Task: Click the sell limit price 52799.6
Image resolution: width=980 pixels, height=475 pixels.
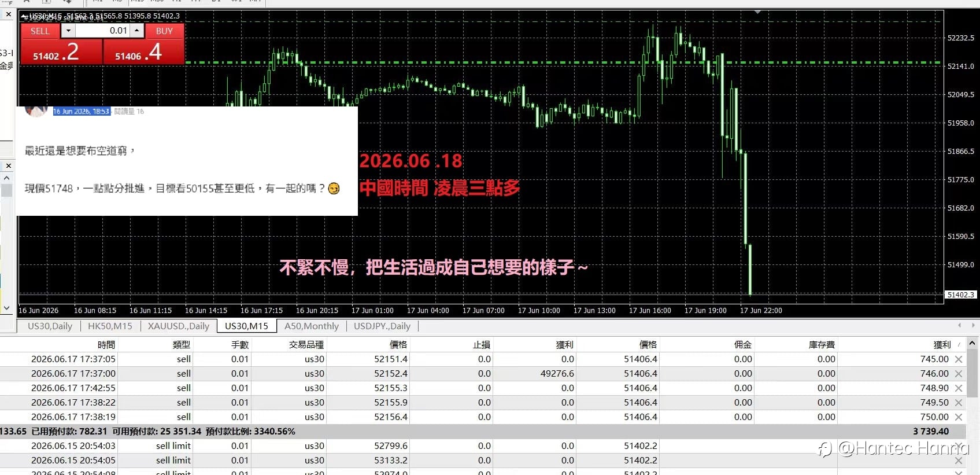Action: (391, 446)
